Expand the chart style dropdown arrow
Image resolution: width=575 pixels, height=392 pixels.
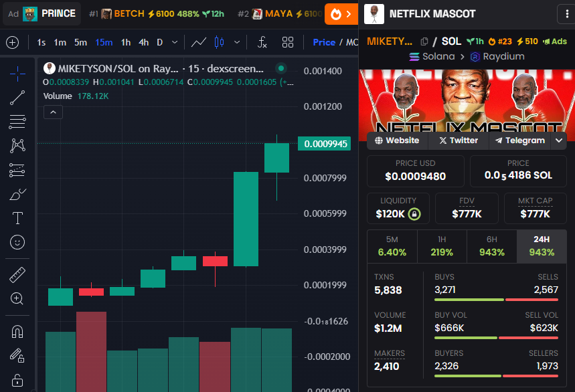point(237,43)
